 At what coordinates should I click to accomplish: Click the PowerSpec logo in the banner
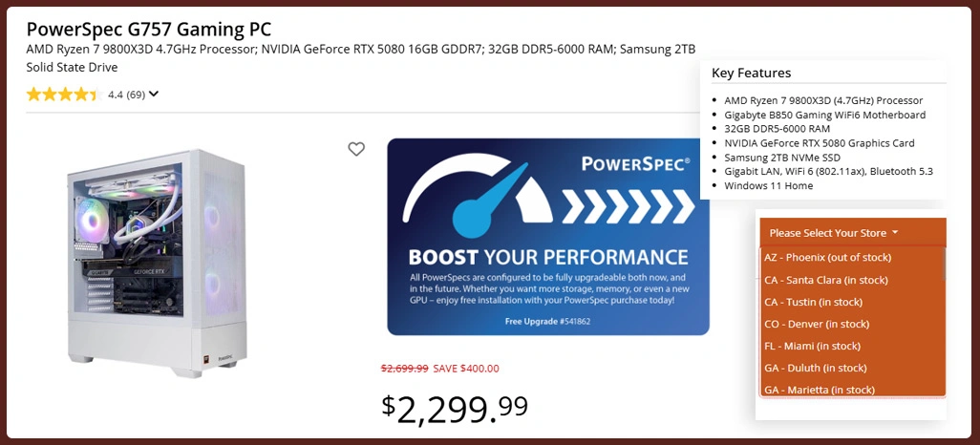(635, 163)
